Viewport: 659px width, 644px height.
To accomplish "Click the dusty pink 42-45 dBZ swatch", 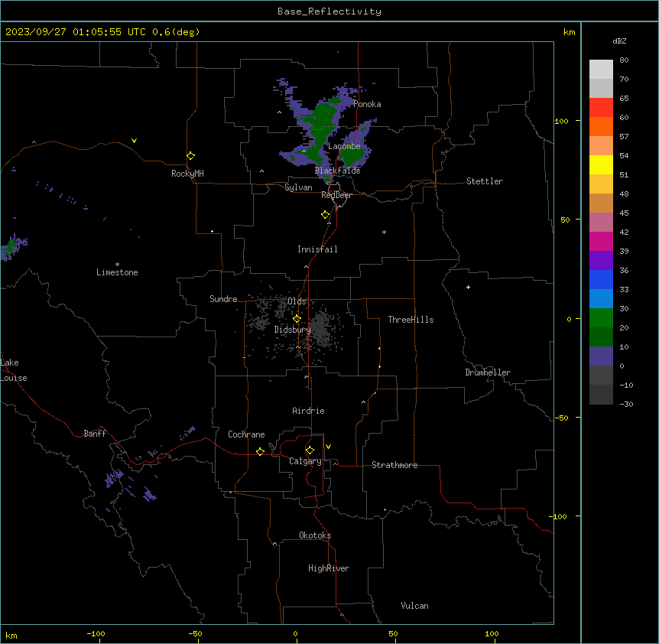I will [x=601, y=223].
